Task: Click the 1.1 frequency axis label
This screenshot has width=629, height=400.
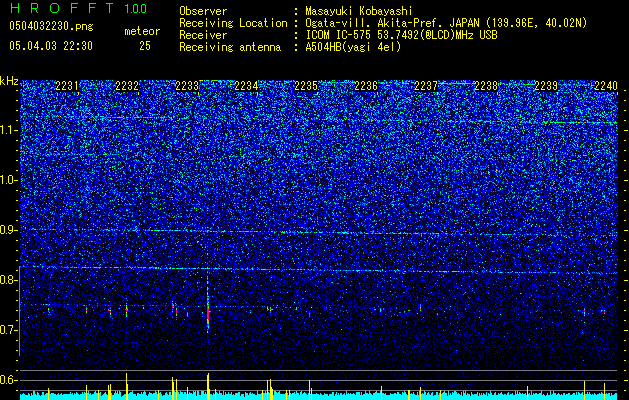Action: (8, 130)
